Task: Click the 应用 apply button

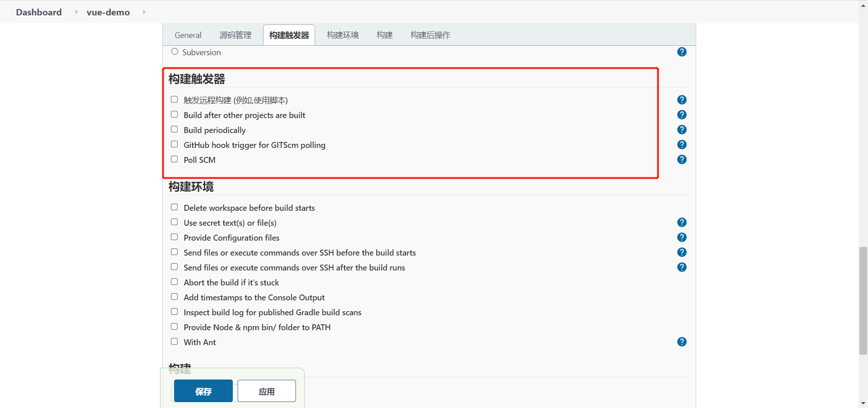Action: click(267, 391)
